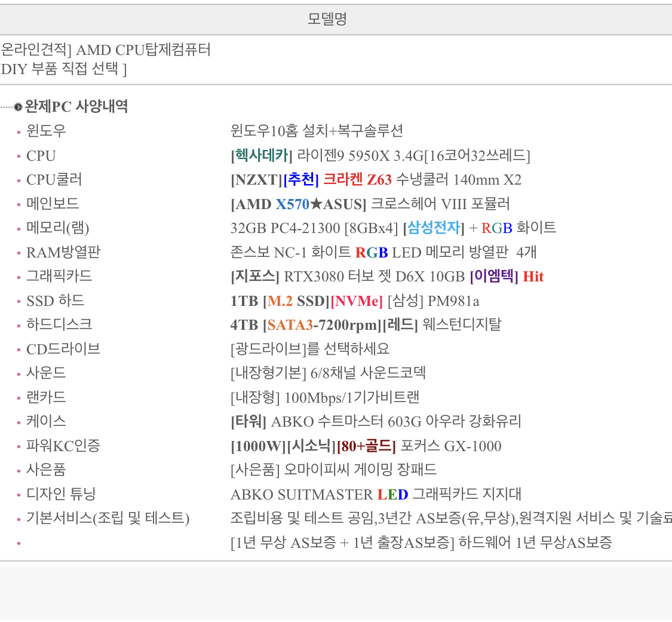Viewport: 672px width, 622px height.
Task: Click the 라이젠9 5950X CPU spec
Action: click(x=380, y=155)
